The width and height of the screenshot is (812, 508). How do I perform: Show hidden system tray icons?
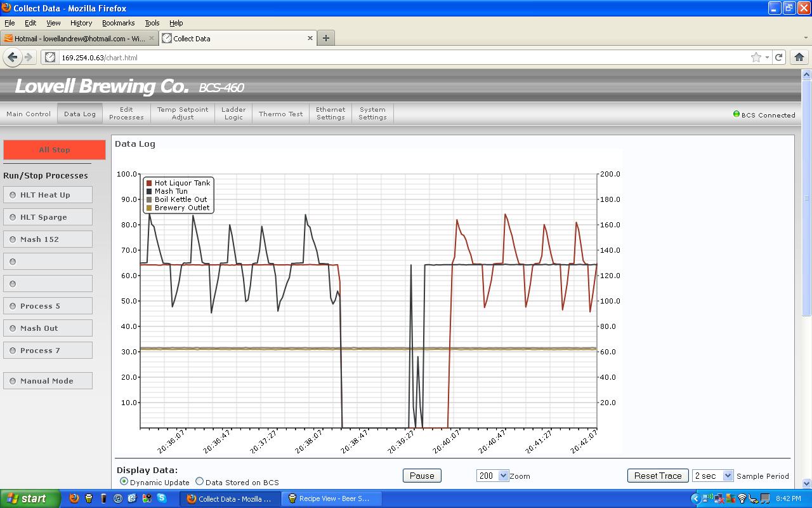tap(697, 498)
